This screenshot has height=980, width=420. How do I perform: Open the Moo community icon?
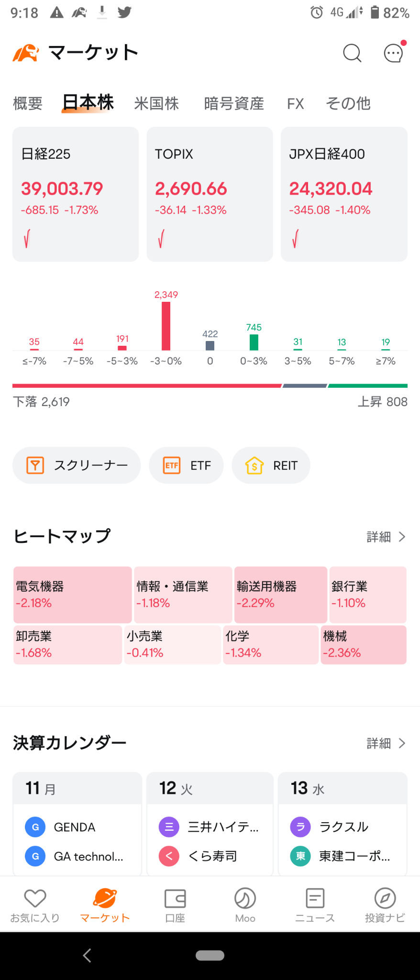(245, 898)
